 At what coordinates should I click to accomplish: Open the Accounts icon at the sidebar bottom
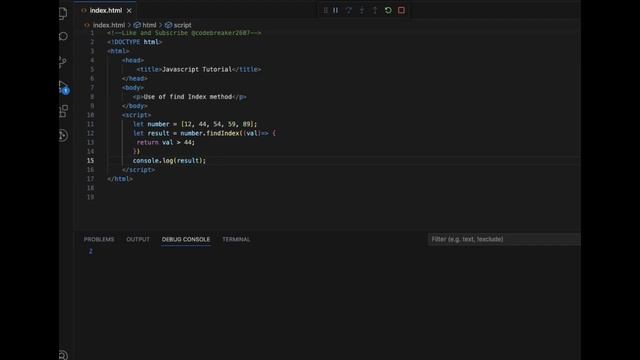pos(63,355)
